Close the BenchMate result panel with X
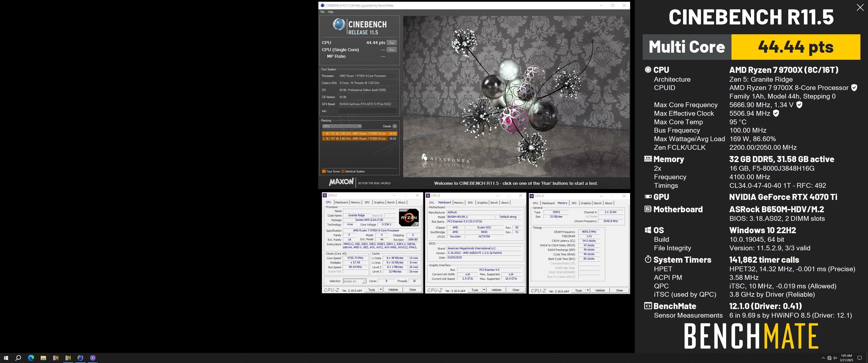This screenshot has height=363, width=868. click(x=860, y=8)
